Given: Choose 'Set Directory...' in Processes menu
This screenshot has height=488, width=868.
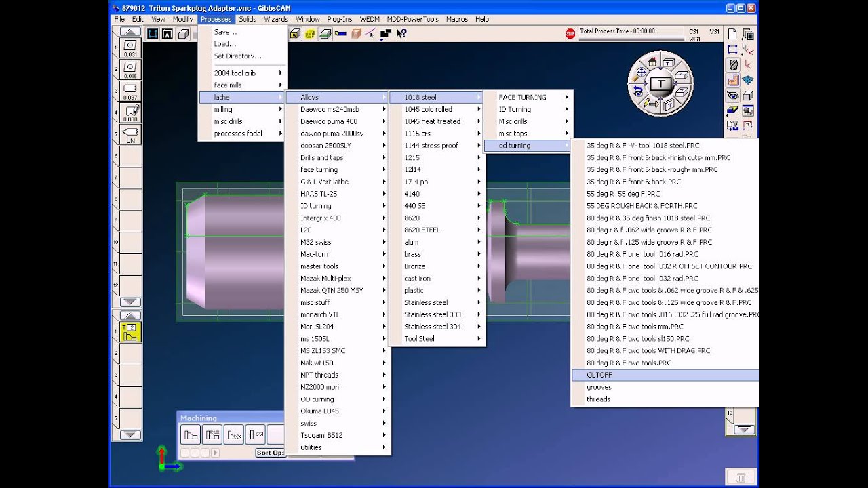Looking at the screenshot, I should (242, 56).
